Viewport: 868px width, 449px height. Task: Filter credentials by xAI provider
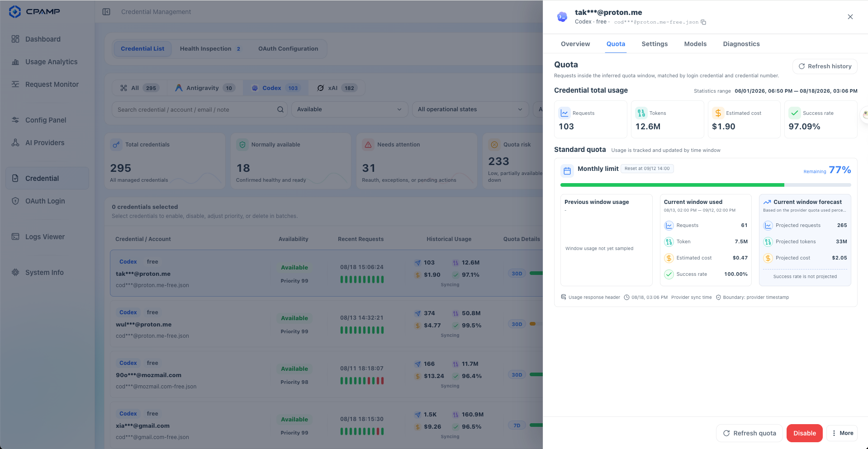coord(337,88)
